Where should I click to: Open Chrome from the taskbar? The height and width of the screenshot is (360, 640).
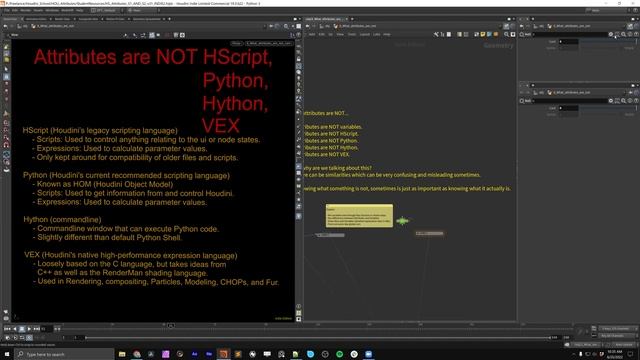(x=137, y=354)
